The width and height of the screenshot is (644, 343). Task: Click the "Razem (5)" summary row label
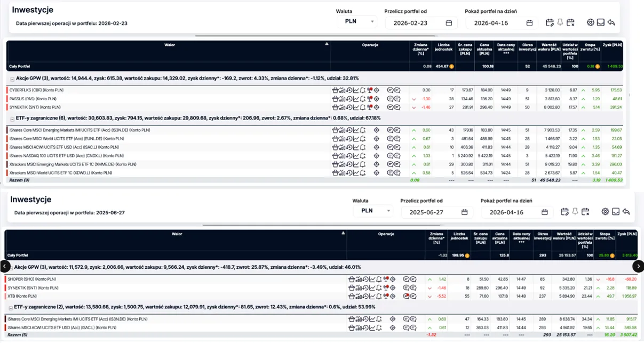point(18,334)
